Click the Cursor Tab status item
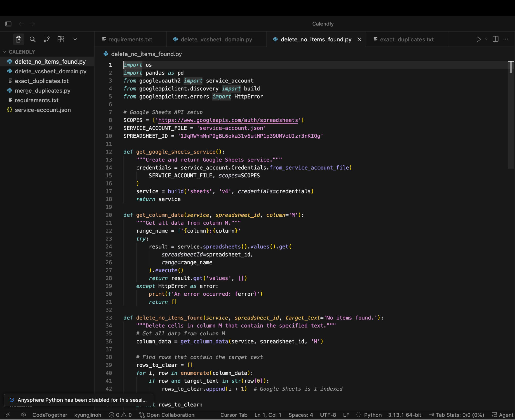The image size is (515, 420). (x=234, y=415)
